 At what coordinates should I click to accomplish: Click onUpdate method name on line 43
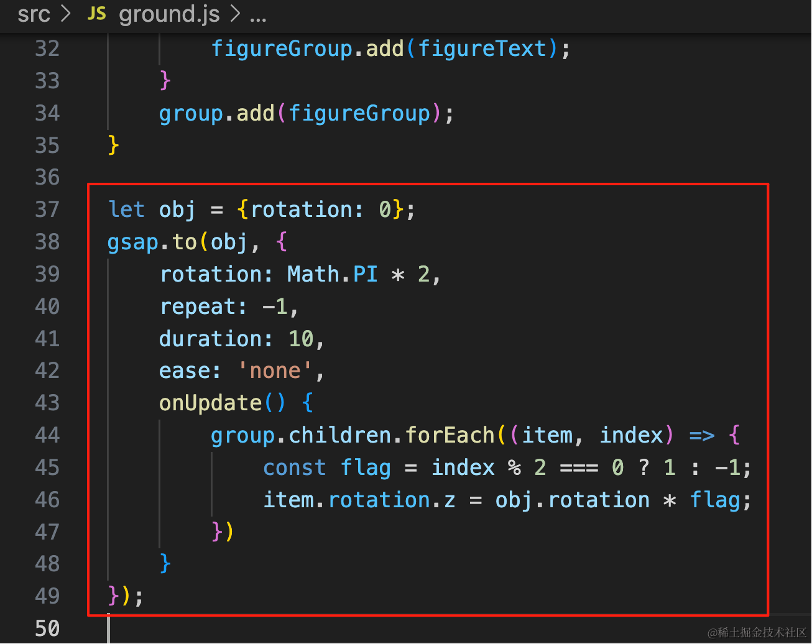(x=210, y=404)
